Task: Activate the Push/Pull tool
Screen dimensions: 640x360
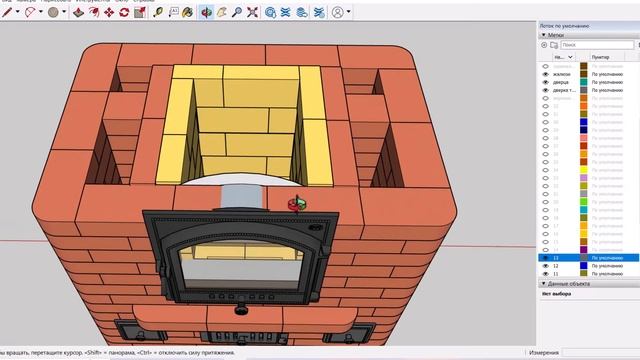Action: point(78,12)
